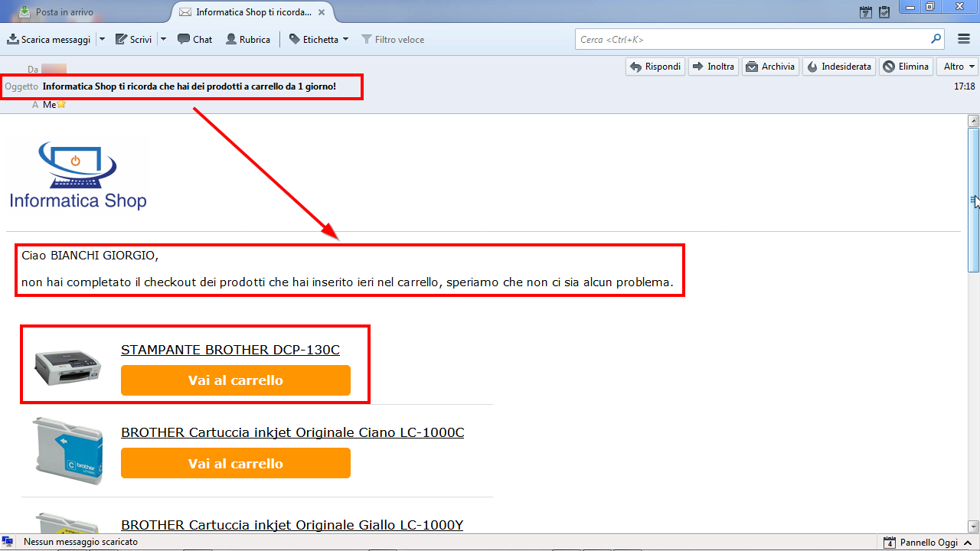Click the cyan cartridge thumbnail image

pyautogui.click(x=67, y=451)
